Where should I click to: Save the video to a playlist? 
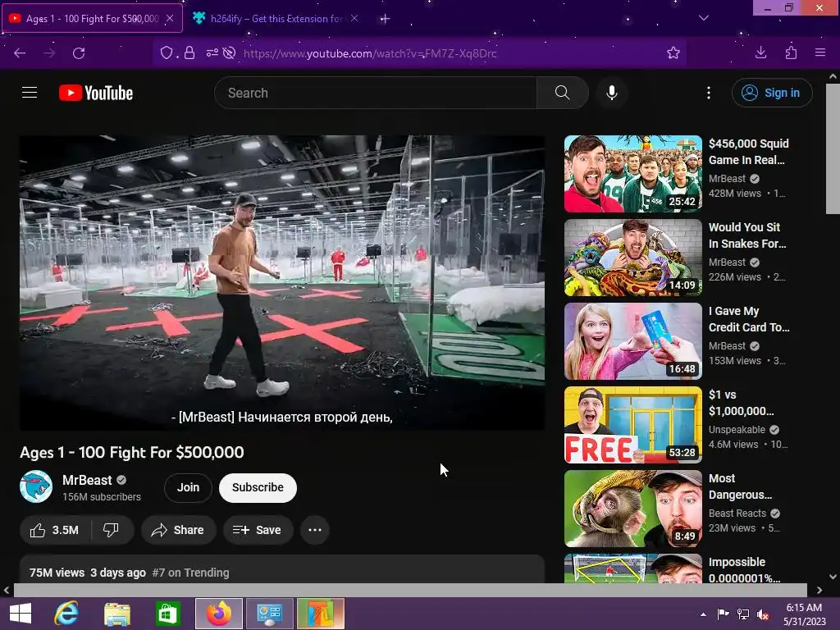click(258, 530)
